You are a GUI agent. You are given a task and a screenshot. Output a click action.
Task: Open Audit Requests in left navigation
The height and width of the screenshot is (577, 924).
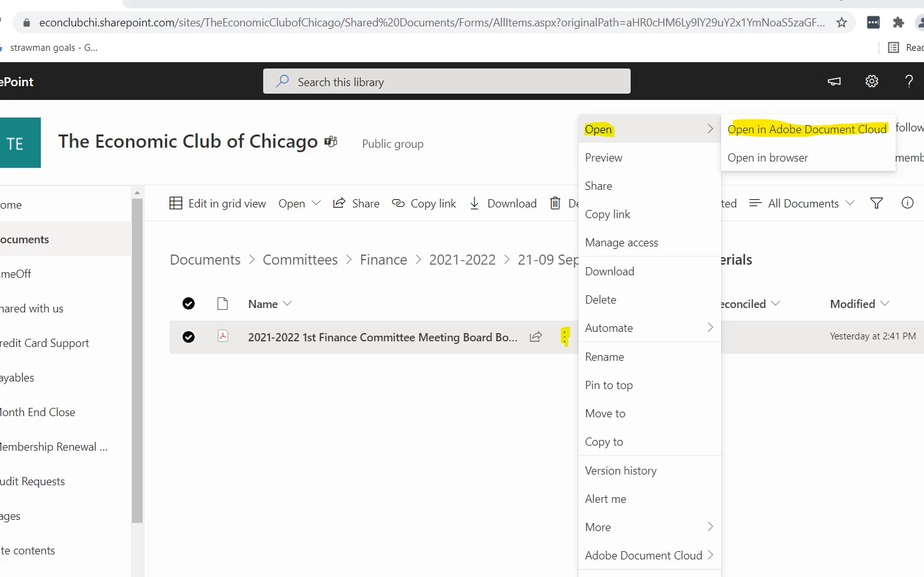click(x=33, y=481)
